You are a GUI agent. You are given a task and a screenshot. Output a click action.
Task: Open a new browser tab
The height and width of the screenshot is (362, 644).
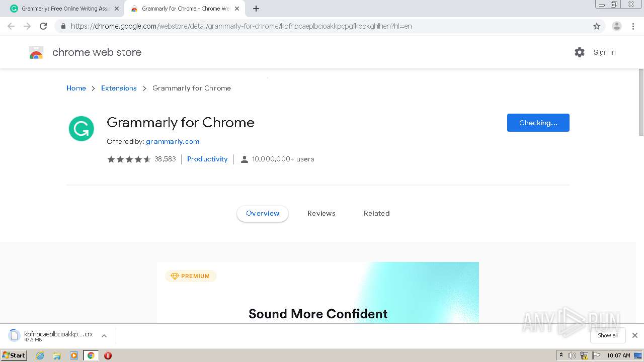pyautogui.click(x=256, y=9)
